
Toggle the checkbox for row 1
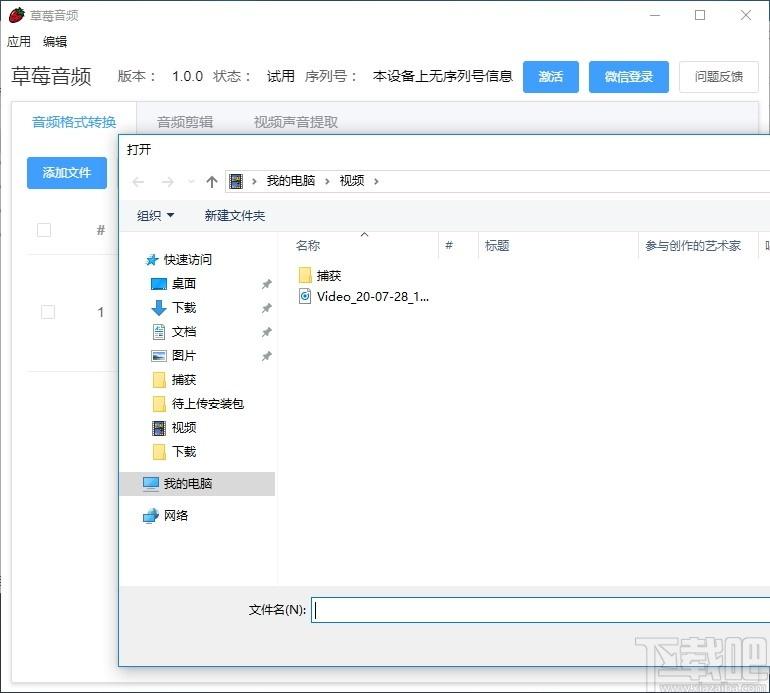tap(48, 312)
